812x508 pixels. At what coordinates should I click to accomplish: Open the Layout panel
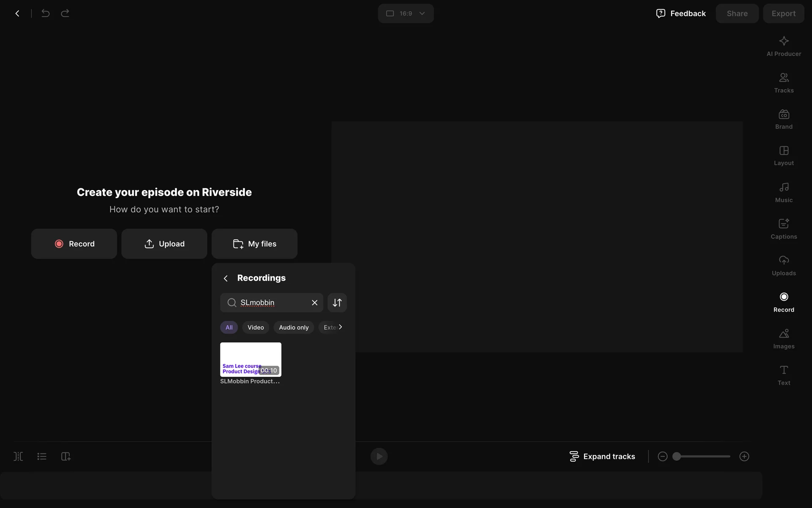click(784, 155)
